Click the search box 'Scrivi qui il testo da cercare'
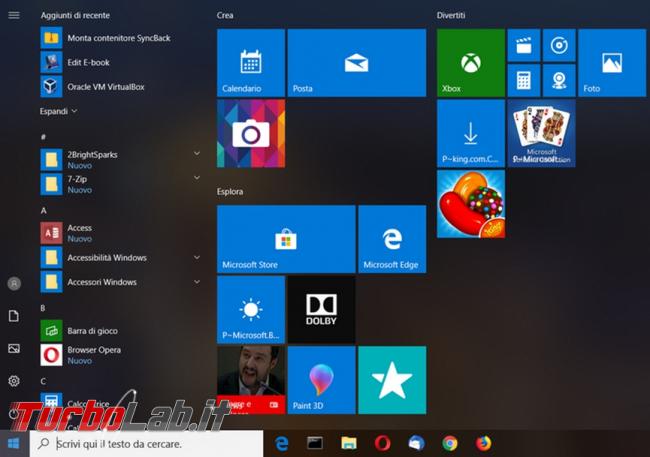The width and height of the screenshot is (650, 457). pos(146,444)
